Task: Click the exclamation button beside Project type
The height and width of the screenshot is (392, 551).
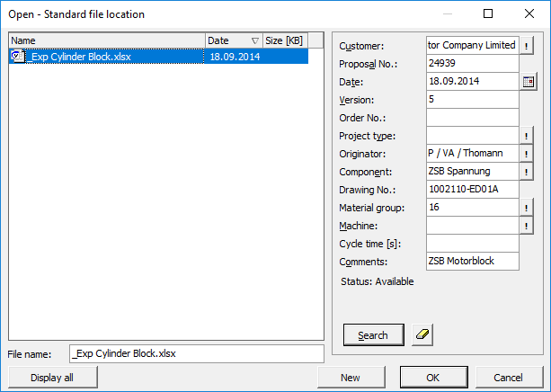Action: click(x=528, y=136)
